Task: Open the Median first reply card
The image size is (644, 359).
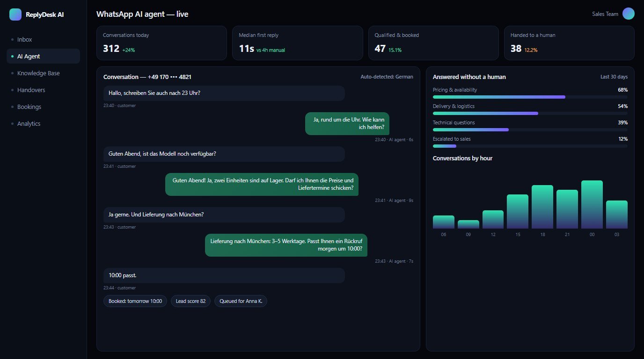Action: click(x=297, y=43)
